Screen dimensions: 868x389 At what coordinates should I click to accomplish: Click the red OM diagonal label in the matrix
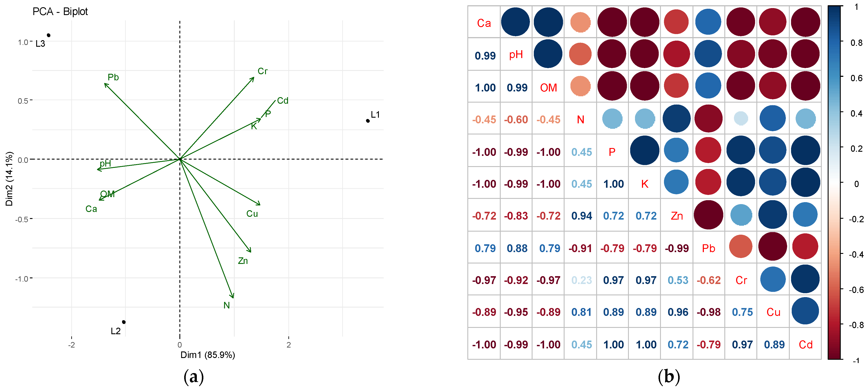[548, 88]
